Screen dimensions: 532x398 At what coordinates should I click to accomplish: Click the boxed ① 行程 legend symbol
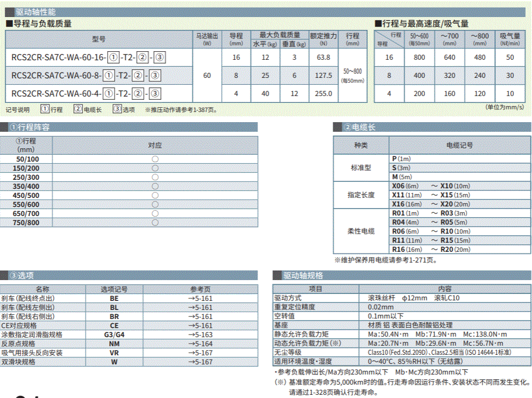[x=45, y=109]
